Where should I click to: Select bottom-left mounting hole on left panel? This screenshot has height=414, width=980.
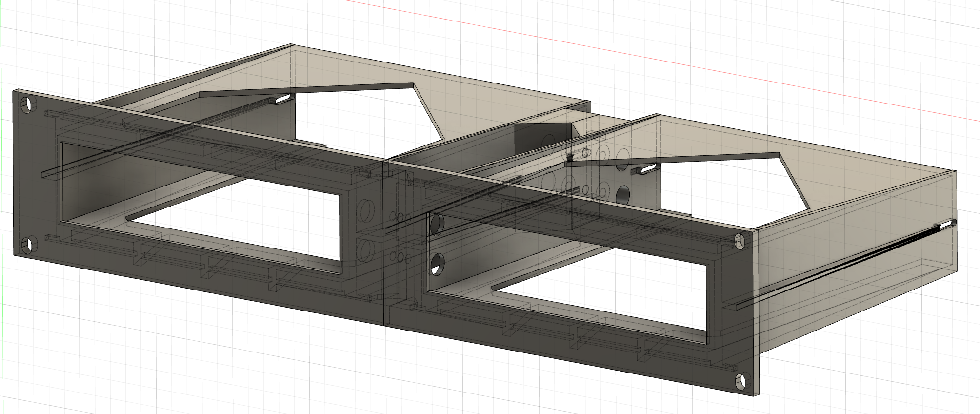click(28, 245)
